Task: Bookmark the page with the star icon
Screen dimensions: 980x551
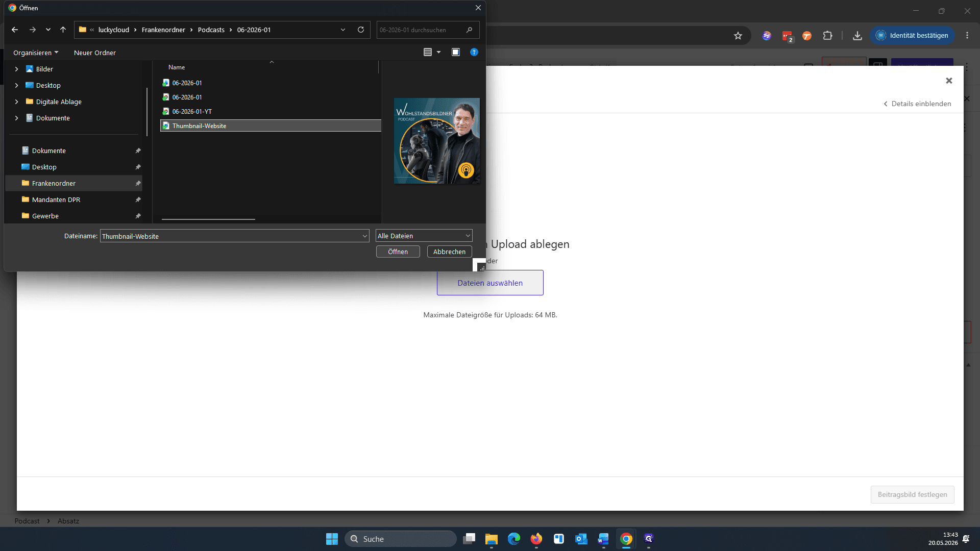Action: (738, 35)
